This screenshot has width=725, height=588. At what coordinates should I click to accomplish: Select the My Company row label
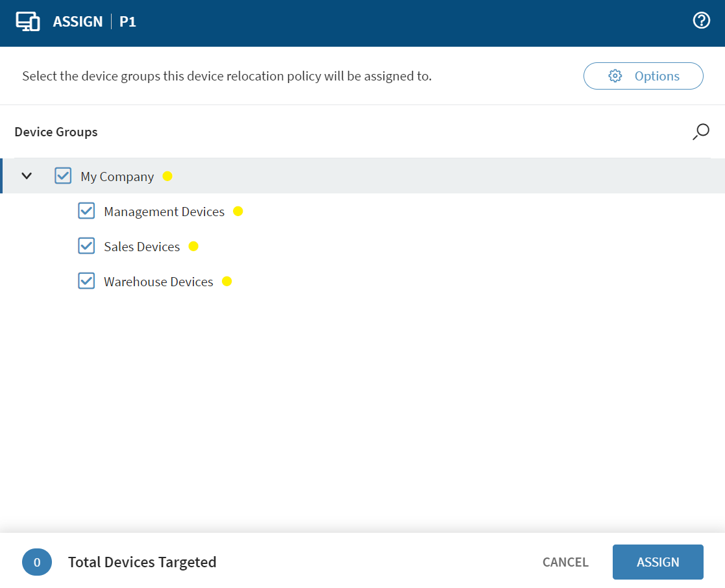pyautogui.click(x=117, y=177)
